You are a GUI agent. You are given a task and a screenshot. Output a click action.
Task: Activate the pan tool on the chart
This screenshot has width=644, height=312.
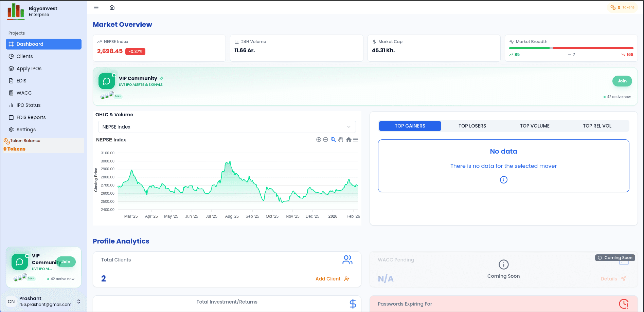pyautogui.click(x=341, y=139)
